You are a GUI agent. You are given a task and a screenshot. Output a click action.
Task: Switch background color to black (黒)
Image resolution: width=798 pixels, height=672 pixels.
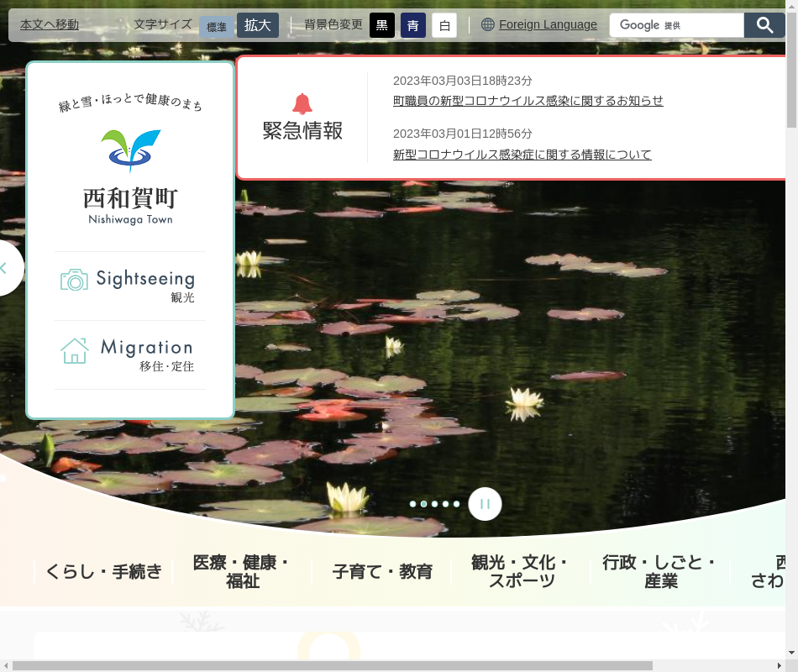382,25
